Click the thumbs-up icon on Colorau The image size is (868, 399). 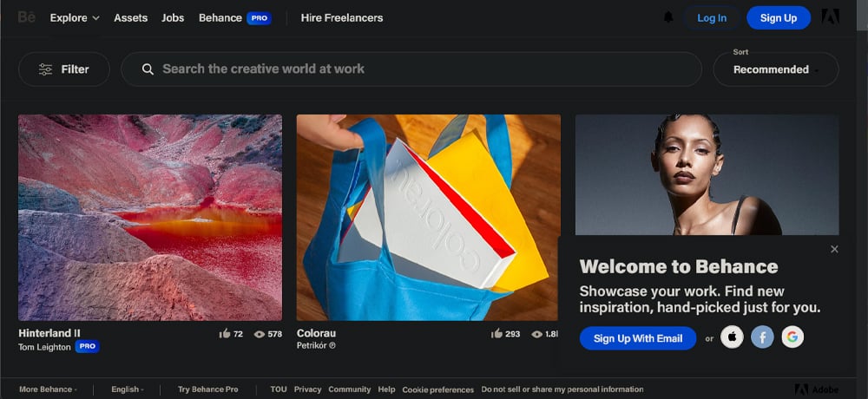(496, 333)
